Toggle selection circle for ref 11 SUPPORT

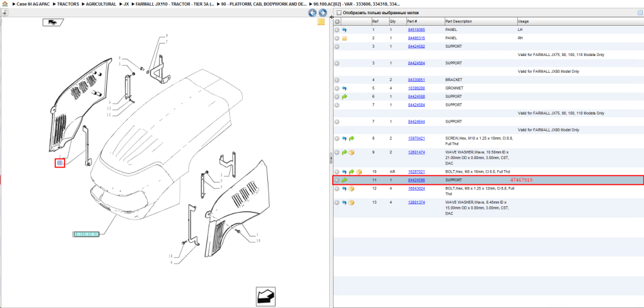(337, 180)
